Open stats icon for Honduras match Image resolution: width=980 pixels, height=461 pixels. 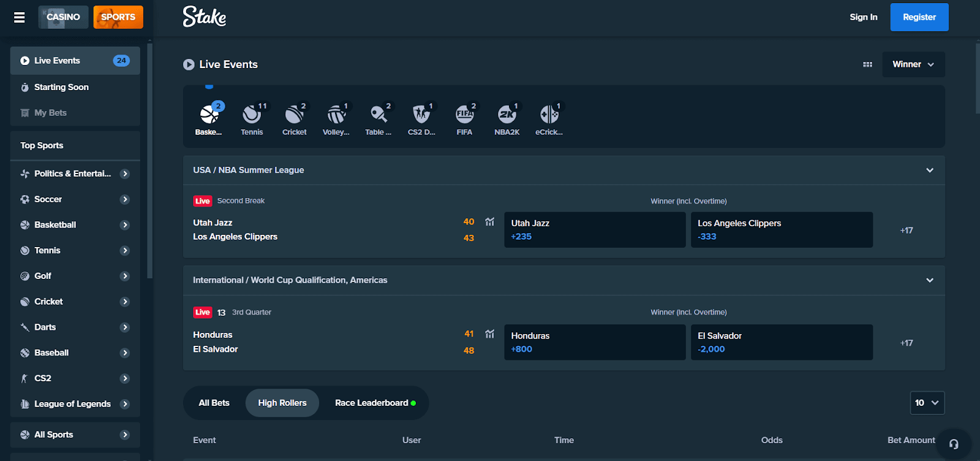[x=489, y=334]
